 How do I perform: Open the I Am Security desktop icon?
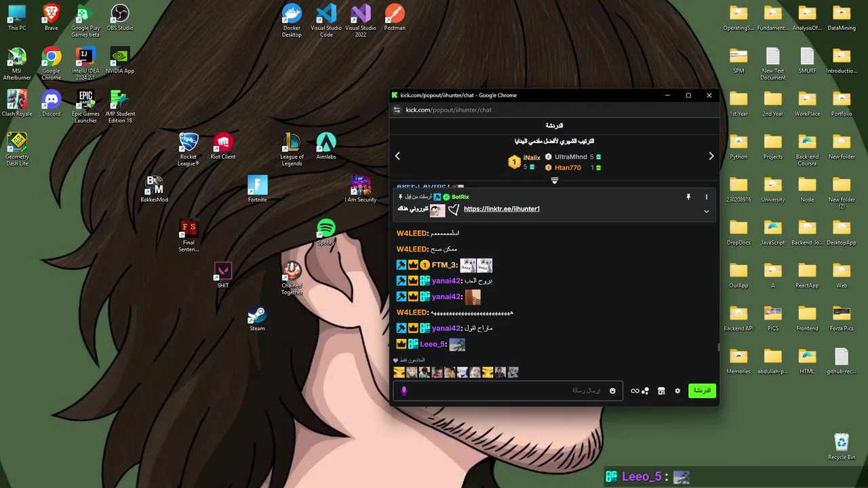coord(361,189)
